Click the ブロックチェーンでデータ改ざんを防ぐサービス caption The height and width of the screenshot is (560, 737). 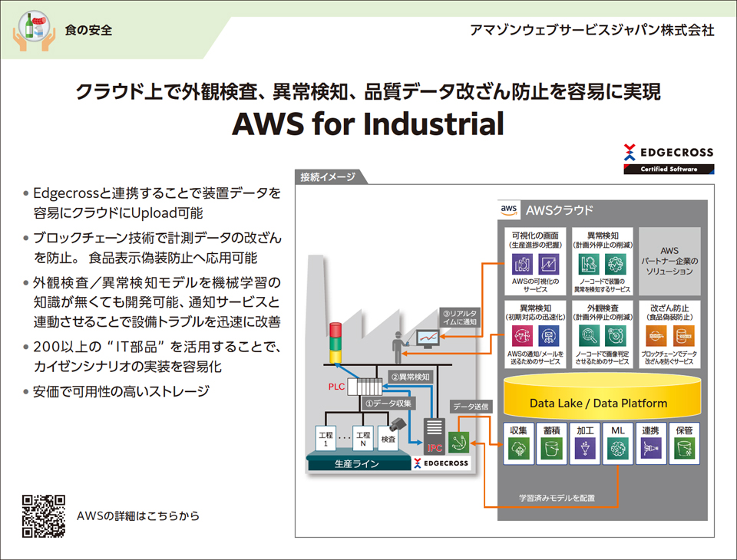tap(669, 357)
